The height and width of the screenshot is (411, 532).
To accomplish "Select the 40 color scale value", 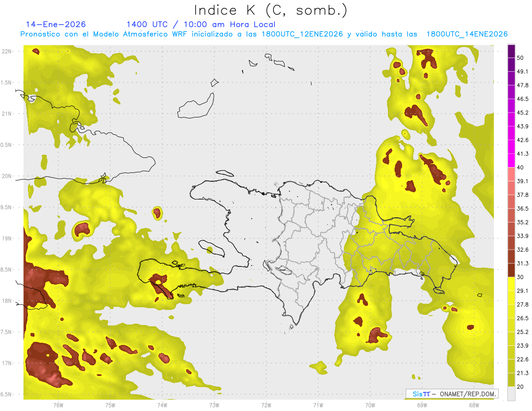I will point(520,168).
